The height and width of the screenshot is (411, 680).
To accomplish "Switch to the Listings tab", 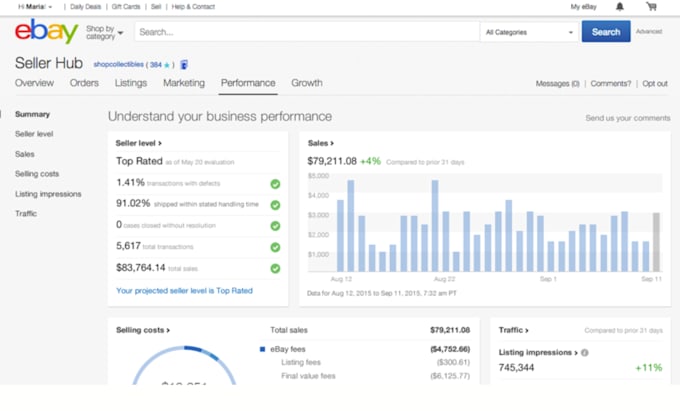I will [x=131, y=83].
